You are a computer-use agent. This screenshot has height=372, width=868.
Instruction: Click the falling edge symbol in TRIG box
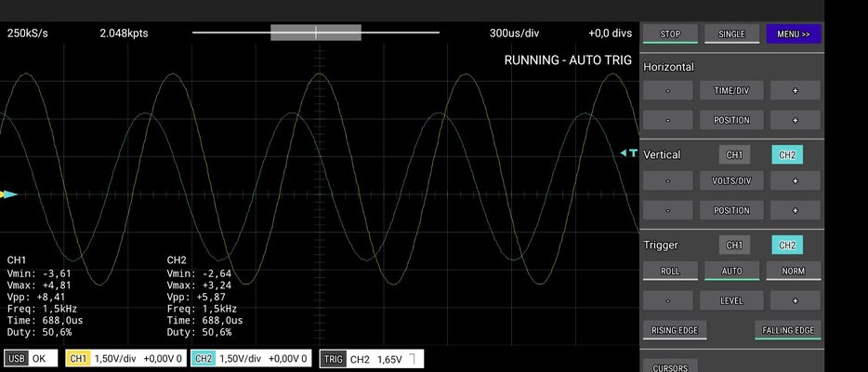point(412,359)
